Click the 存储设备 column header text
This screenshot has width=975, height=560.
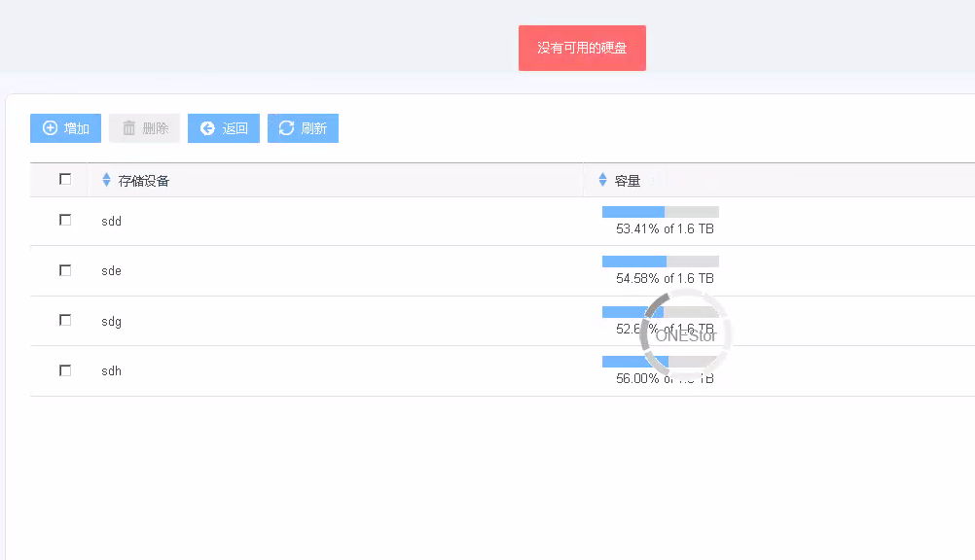[144, 181]
